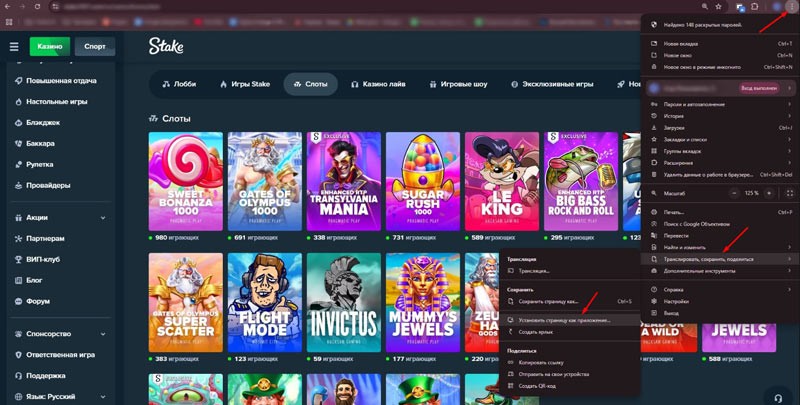Switch to Казино mode
Viewport: 800px width, 405px height.
50,46
